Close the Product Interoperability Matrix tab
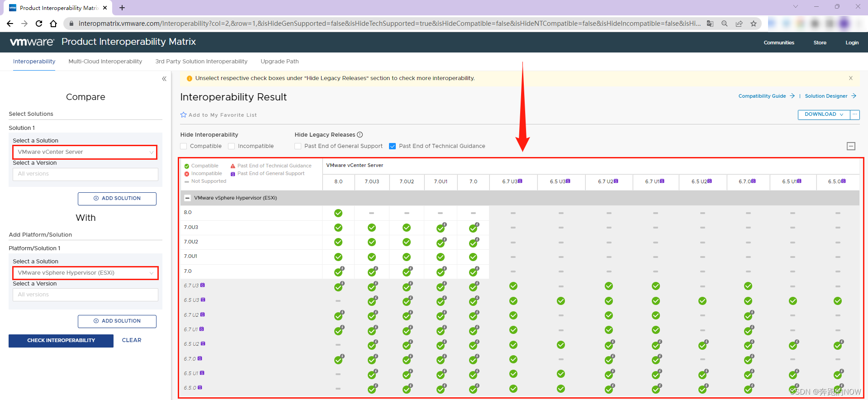 tap(105, 8)
